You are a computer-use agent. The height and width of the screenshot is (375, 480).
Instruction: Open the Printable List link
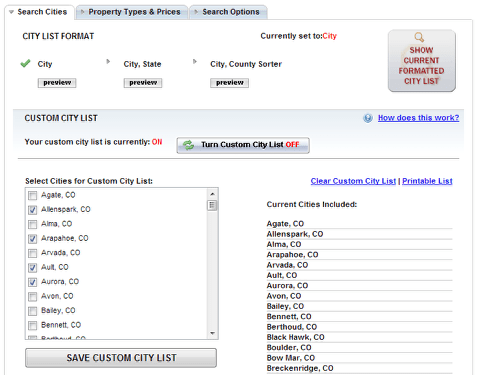(427, 181)
